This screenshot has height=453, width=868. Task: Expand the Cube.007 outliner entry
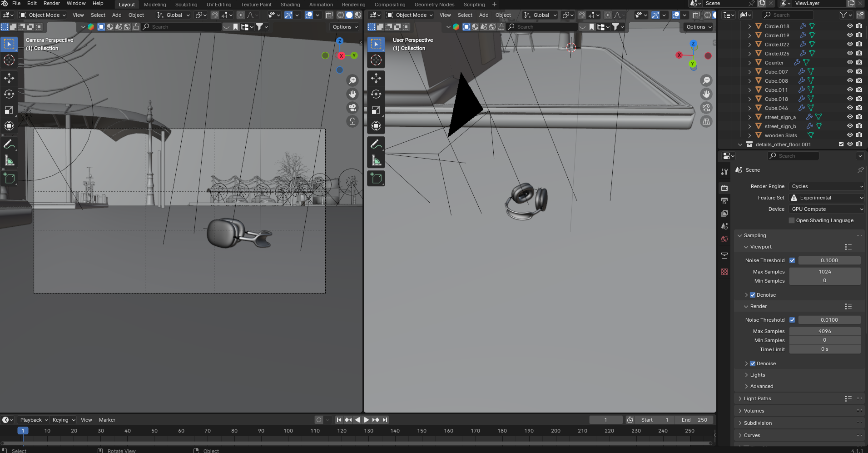pos(749,71)
